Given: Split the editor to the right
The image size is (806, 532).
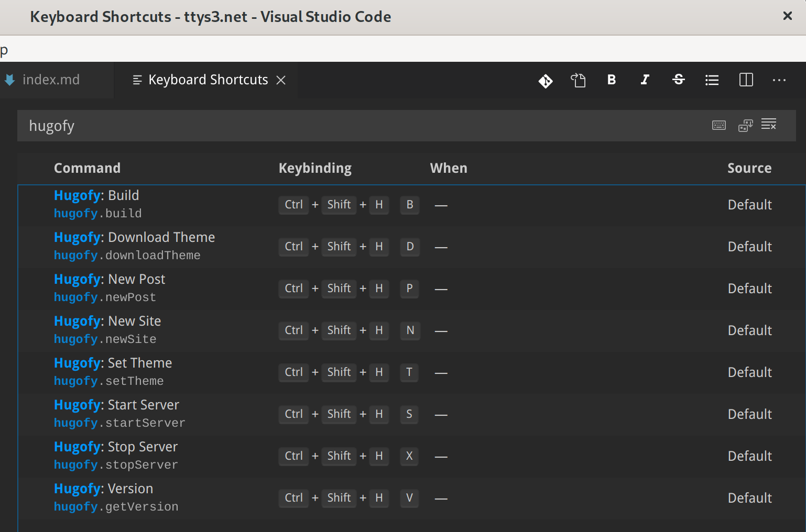Looking at the screenshot, I should coord(746,80).
